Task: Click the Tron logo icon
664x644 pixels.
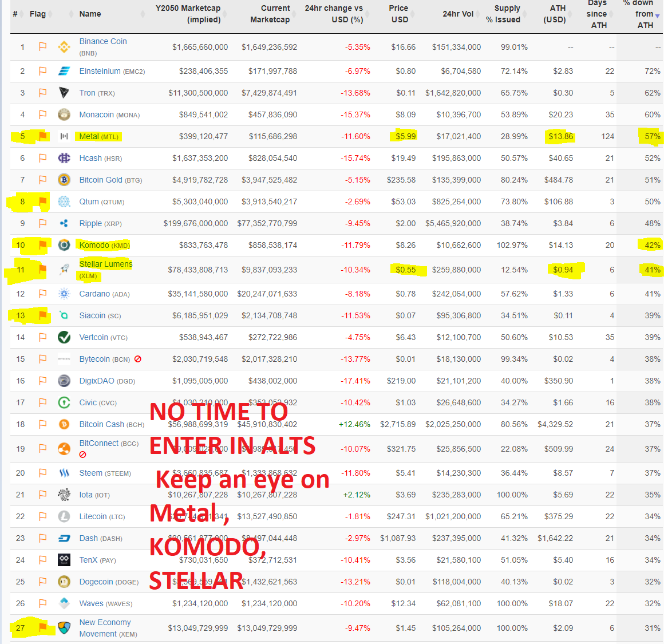Action: (64, 93)
